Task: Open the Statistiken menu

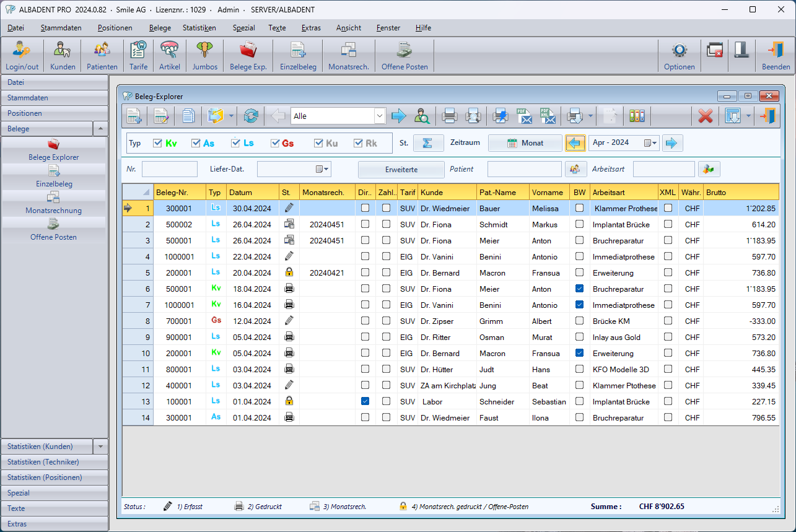Action: click(x=199, y=28)
